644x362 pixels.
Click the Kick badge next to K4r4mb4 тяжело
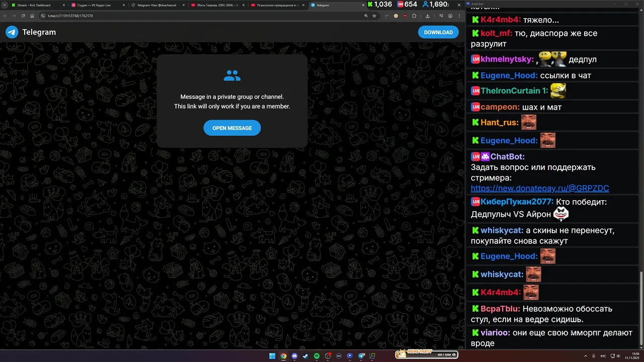(x=475, y=20)
